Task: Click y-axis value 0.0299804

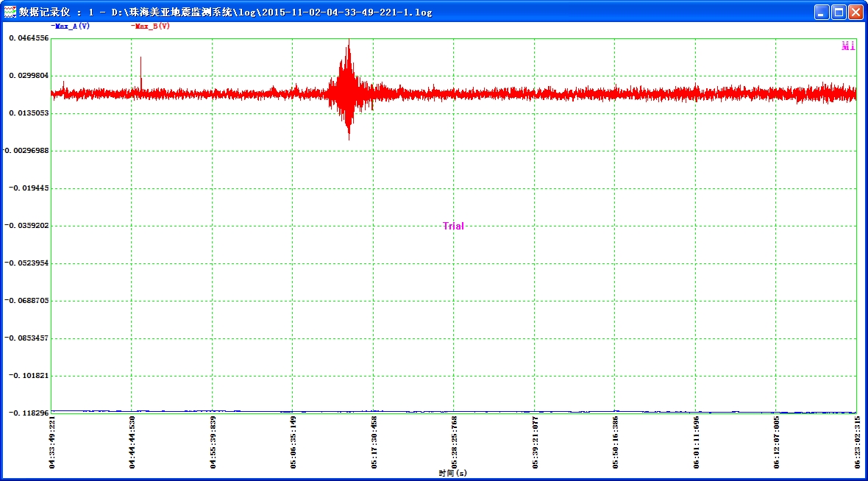Action: 29,76
